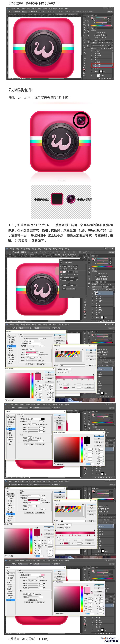Open 帮助(H) menu in topmost Photoshop screenshot
This screenshot has height=644, width=120.
click(x=67, y=8)
